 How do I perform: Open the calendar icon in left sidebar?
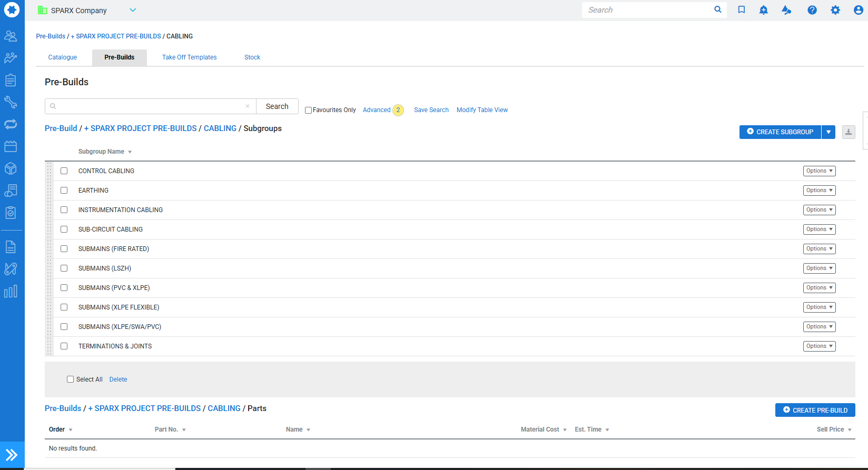[11, 146]
